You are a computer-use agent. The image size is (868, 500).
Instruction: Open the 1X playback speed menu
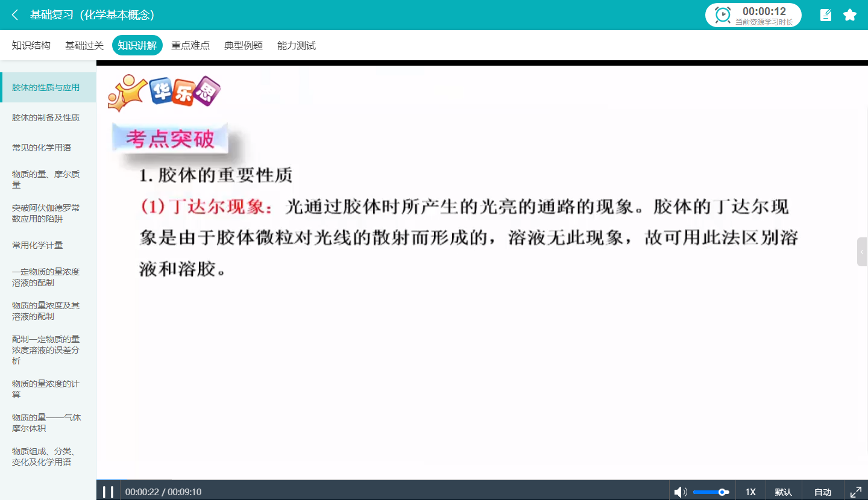coord(750,492)
